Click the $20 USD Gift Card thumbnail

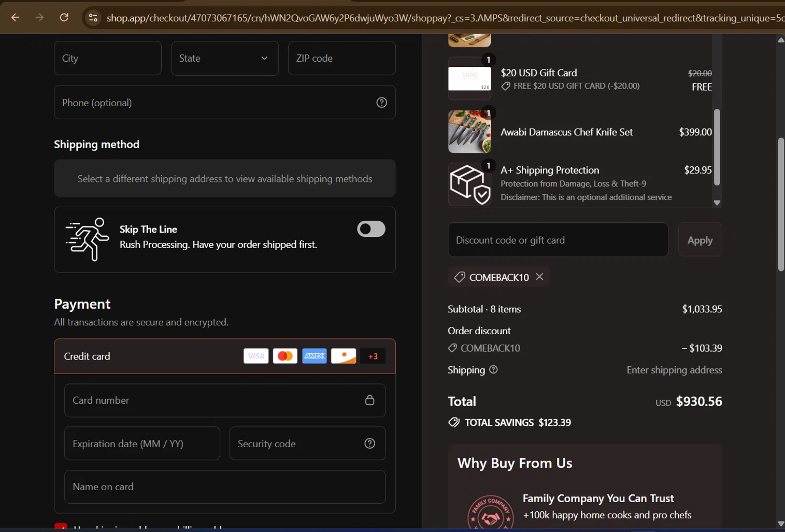point(469,78)
